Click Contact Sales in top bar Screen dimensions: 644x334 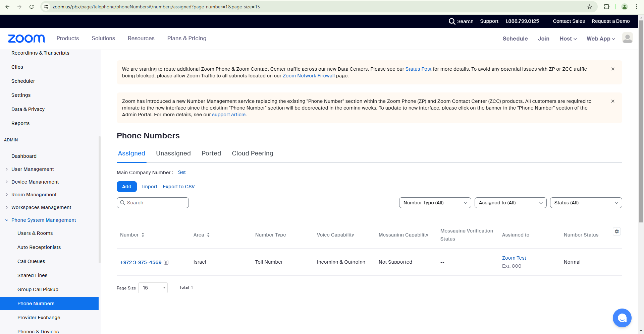(x=569, y=21)
